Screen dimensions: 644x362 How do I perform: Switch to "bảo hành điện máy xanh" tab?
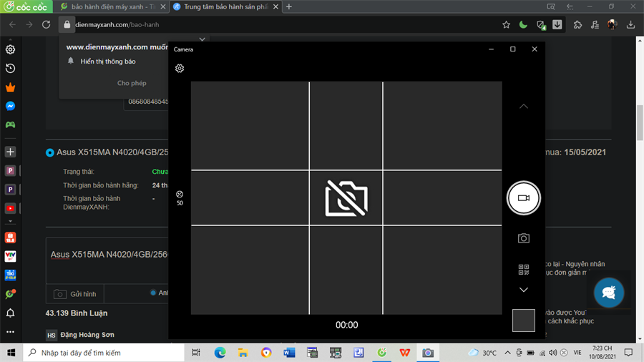point(111,6)
